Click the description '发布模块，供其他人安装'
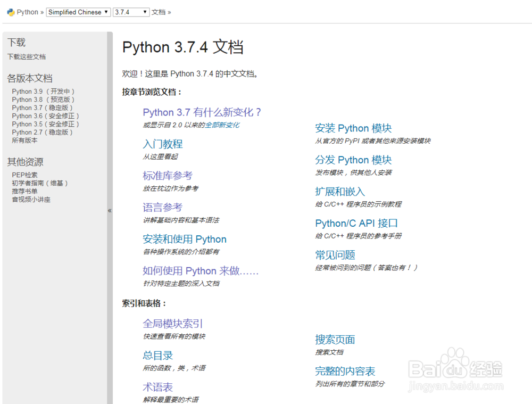Screen dimensions: 532x404 click(353, 172)
